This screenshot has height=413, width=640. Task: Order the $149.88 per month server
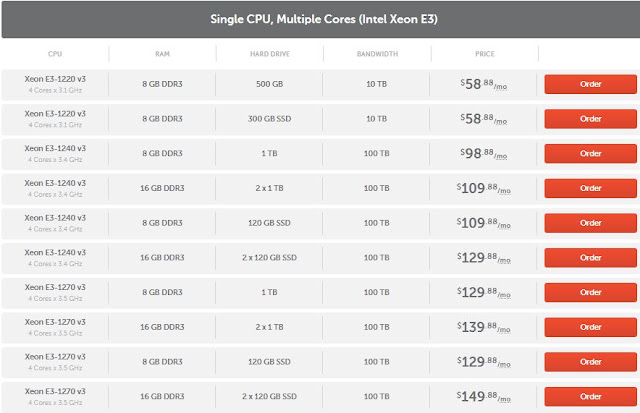pyautogui.click(x=590, y=396)
